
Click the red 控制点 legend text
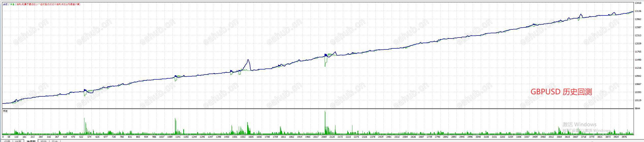click(48, 4)
